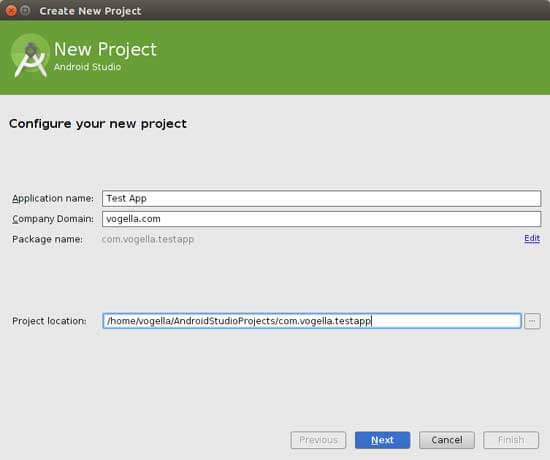Screen dimensions: 550x460
Task: Click the Project location label
Action: pos(49,321)
